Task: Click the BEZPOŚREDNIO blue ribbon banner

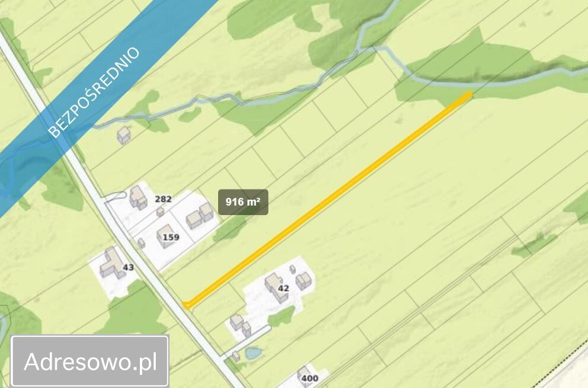Action: coord(94,92)
